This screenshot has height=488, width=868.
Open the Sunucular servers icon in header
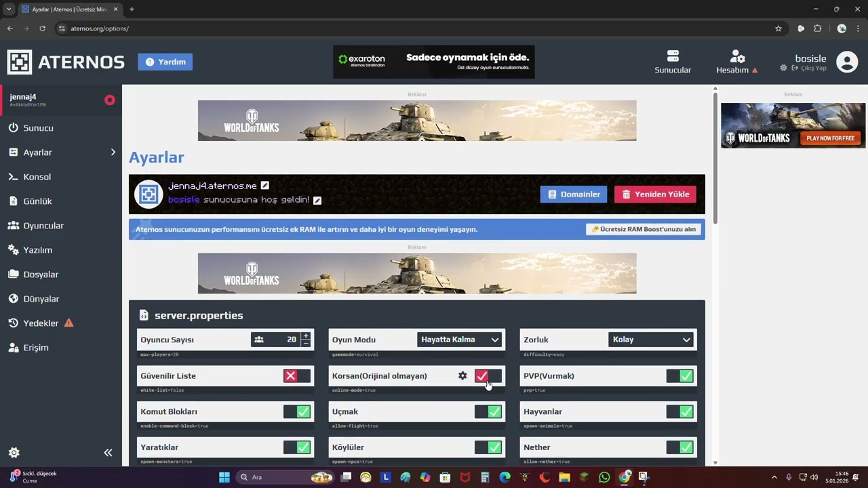click(673, 56)
